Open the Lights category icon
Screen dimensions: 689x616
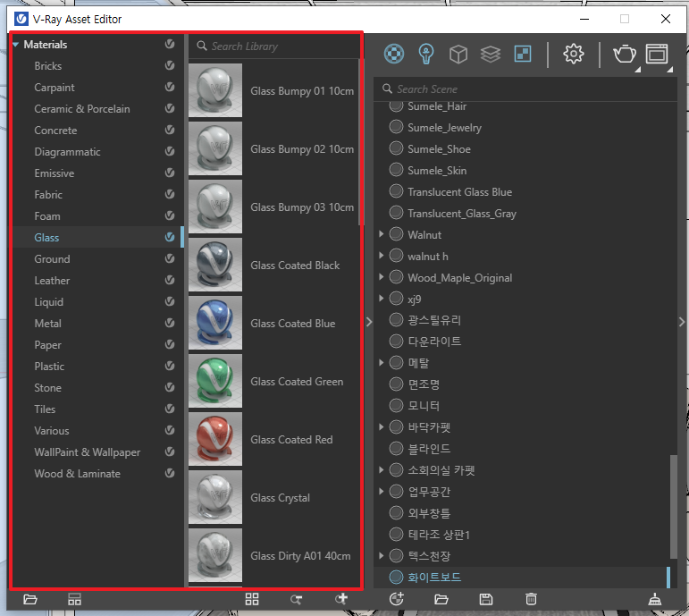(x=425, y=54)
